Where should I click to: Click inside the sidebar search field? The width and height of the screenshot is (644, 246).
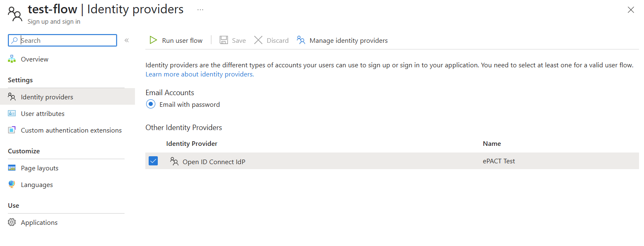point(62,40)
